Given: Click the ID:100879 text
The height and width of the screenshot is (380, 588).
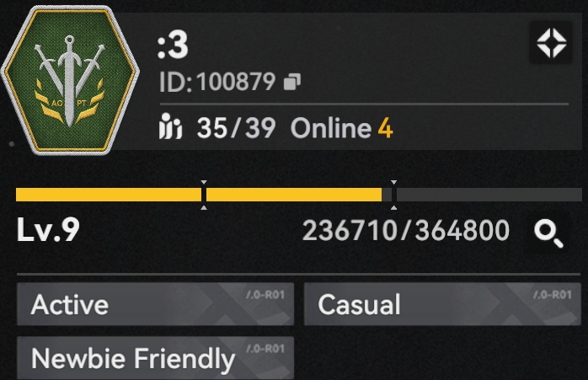Looking at the screenshot, I should [x=217, y=82].
